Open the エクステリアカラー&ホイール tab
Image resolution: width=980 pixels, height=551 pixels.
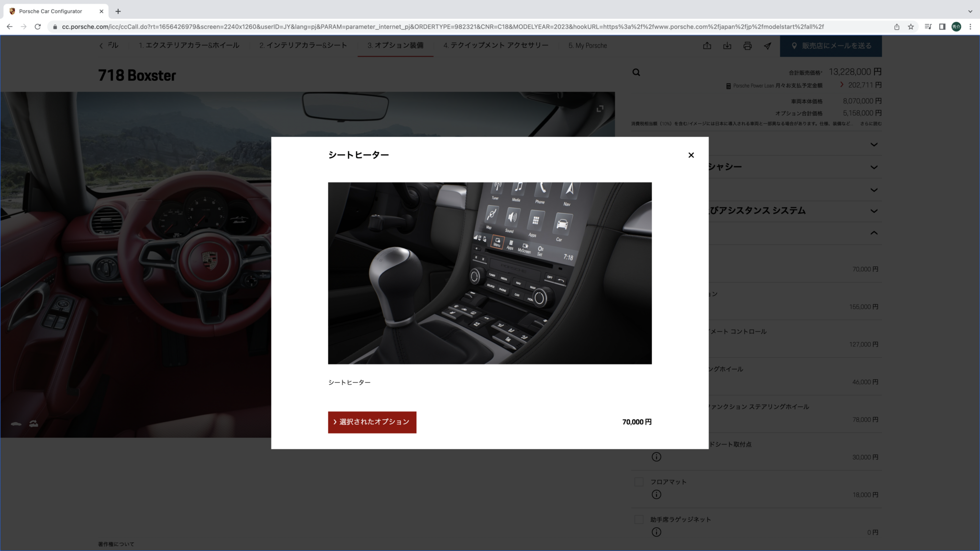189,45
